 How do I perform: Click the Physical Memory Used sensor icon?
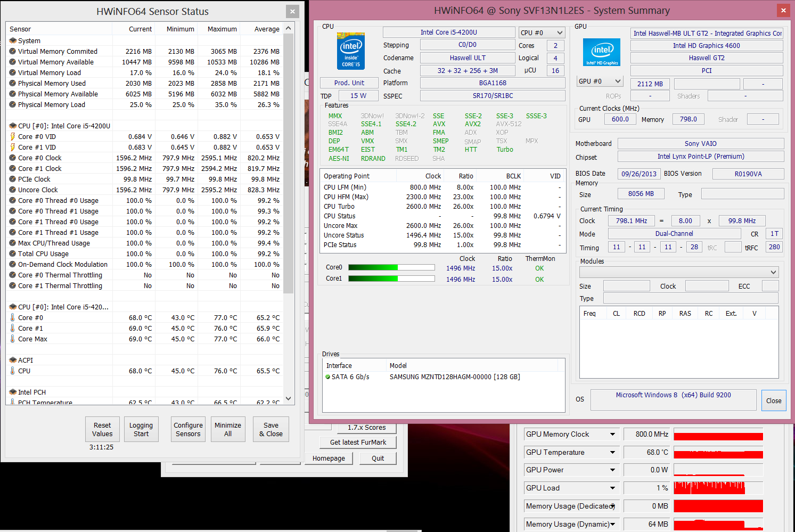point(13,84)
